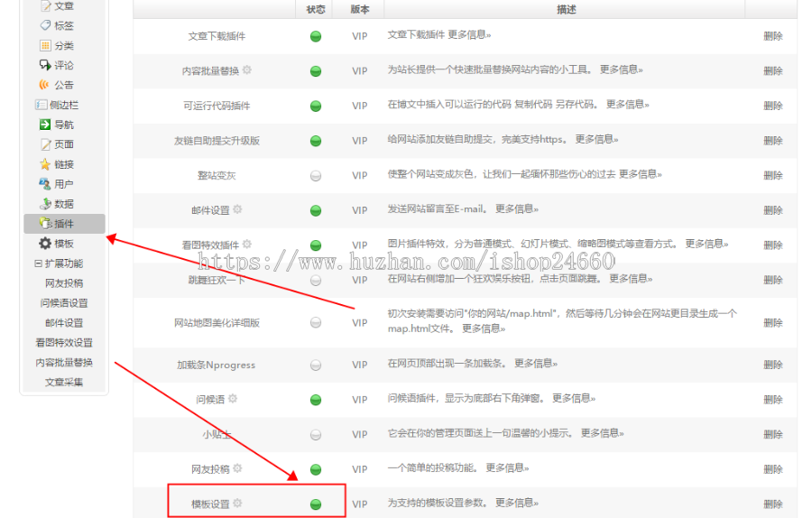Open the 模板 gear icon in sidebar
The width and height of the screenshot is (812, 518).
tap(46, 244)
